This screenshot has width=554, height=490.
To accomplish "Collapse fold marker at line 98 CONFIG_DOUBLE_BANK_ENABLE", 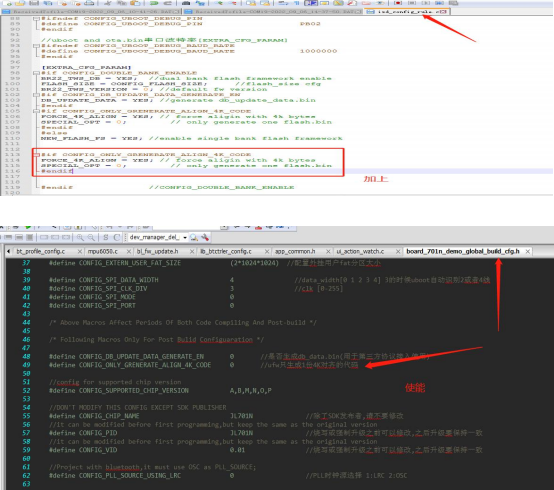I will point(36,73).
